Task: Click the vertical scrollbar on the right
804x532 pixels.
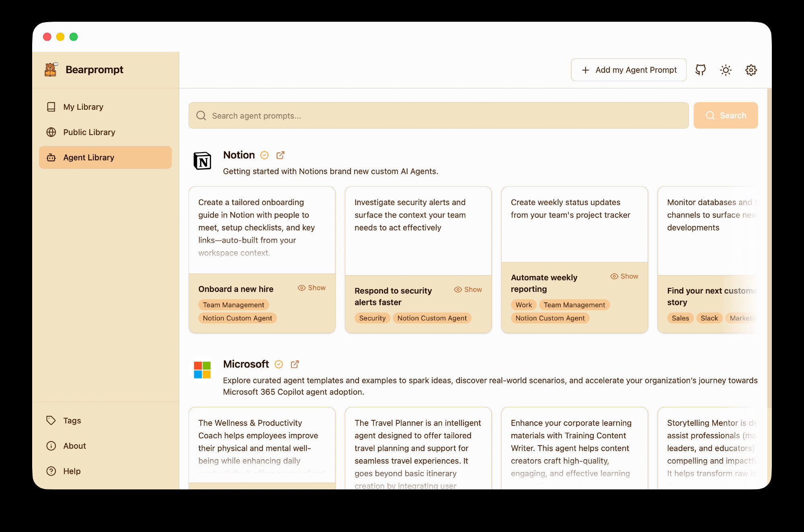Action: [x=769, y=241]
